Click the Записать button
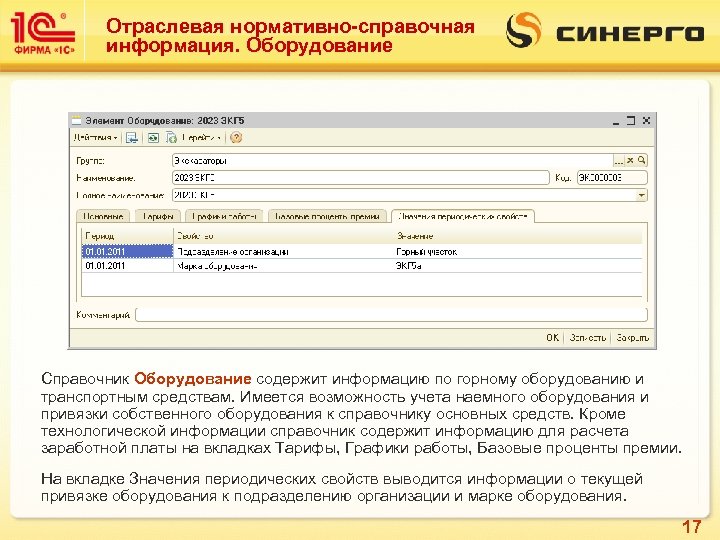 588,338
